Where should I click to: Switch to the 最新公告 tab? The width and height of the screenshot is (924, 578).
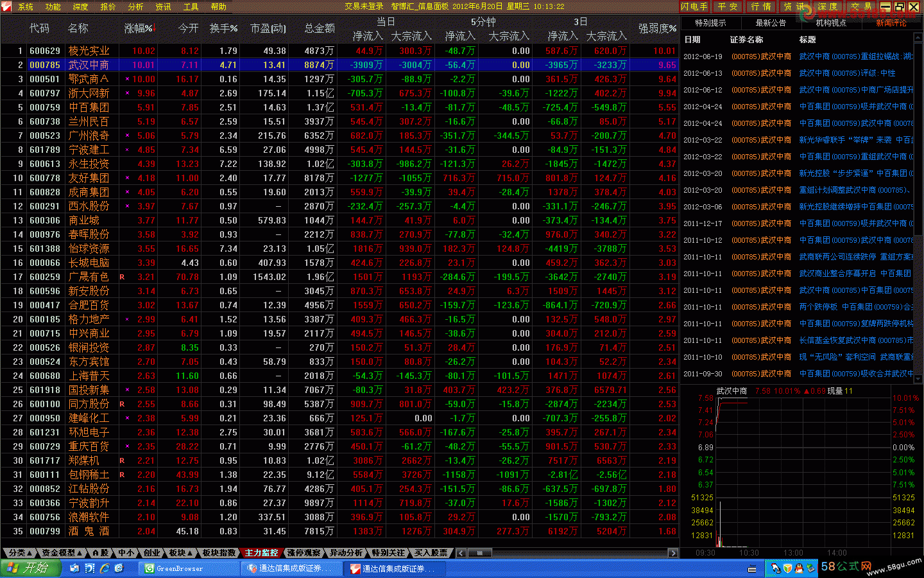coord(771,22)
